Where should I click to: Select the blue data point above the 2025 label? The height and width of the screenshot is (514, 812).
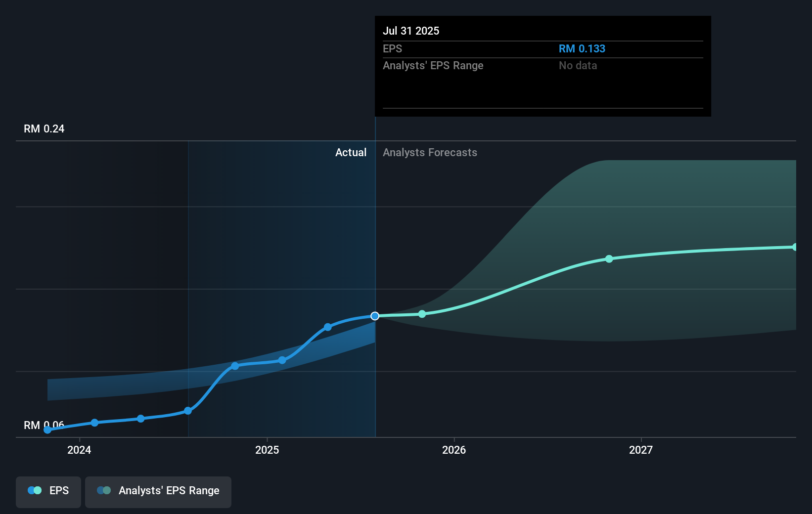282,360
